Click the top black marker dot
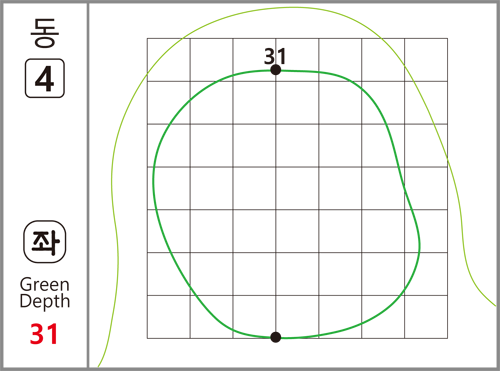The image size is (500, 371). 276,70
